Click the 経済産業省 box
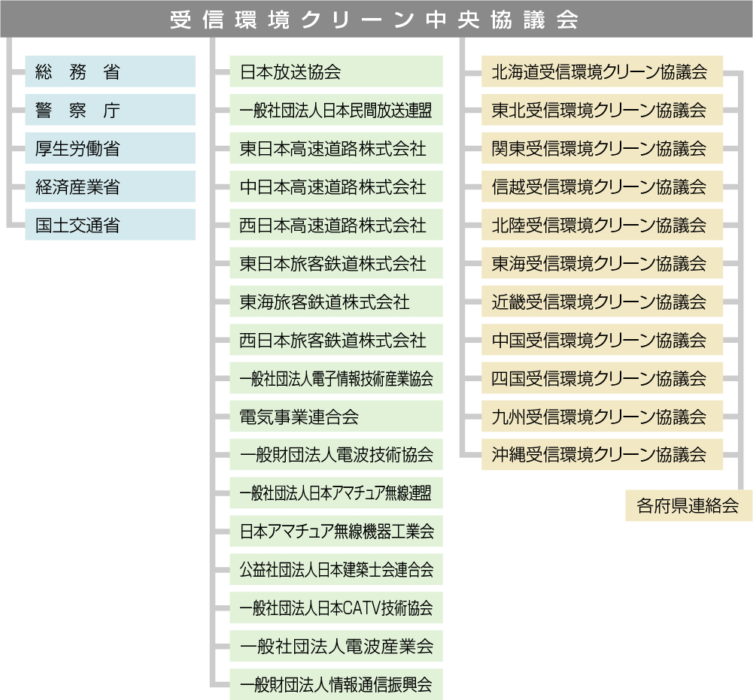 (110, 186)
